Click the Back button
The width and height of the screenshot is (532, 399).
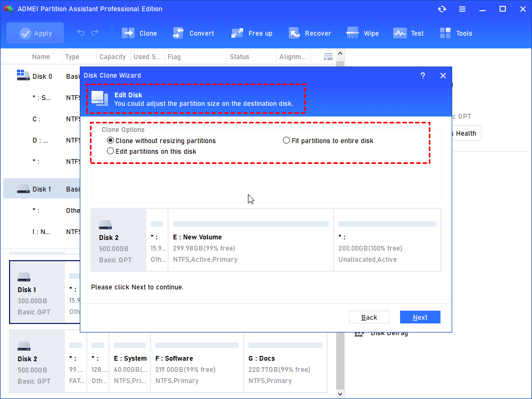coord(369,317)
